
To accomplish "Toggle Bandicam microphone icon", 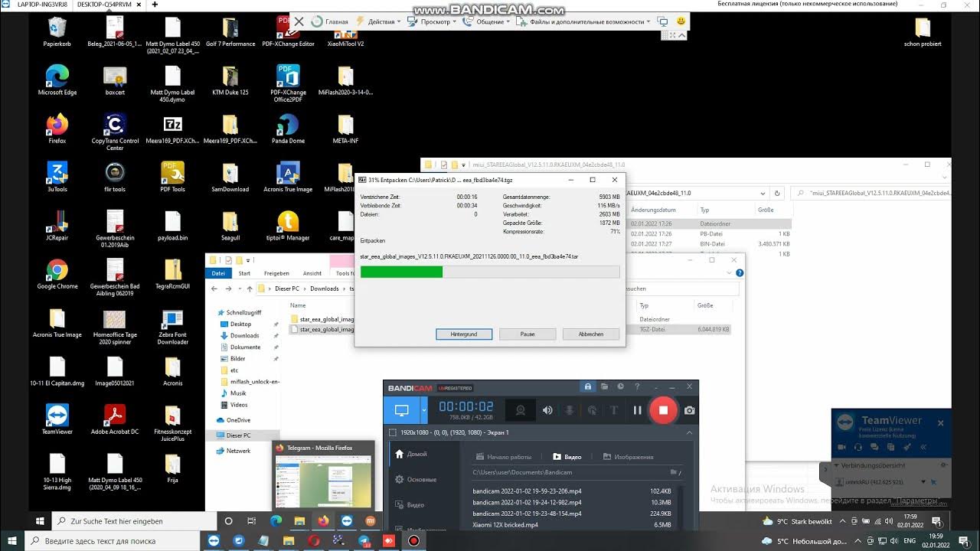I will [570, 410].
